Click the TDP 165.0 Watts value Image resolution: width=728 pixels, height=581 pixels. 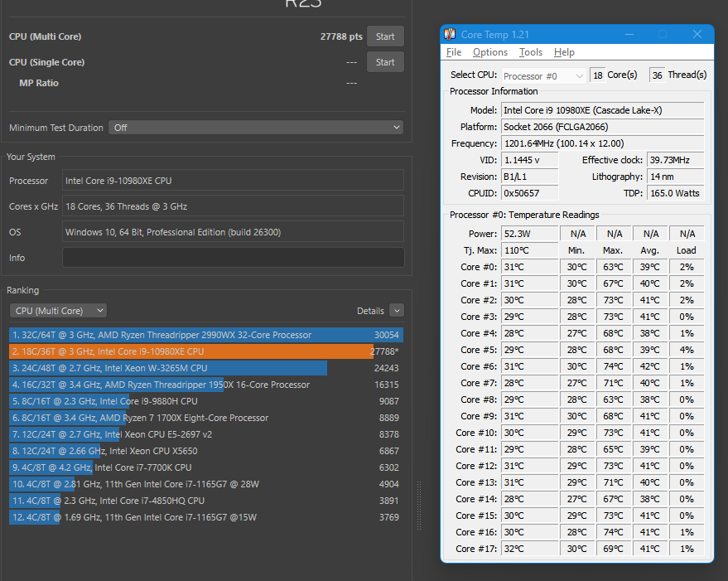pyautogui.click(x=676, y=193)
